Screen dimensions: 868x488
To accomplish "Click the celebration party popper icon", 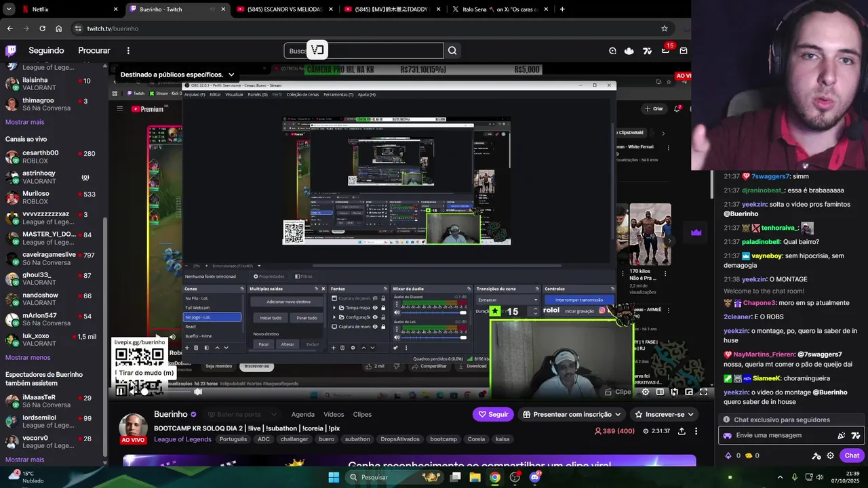I will coord(842,436).
